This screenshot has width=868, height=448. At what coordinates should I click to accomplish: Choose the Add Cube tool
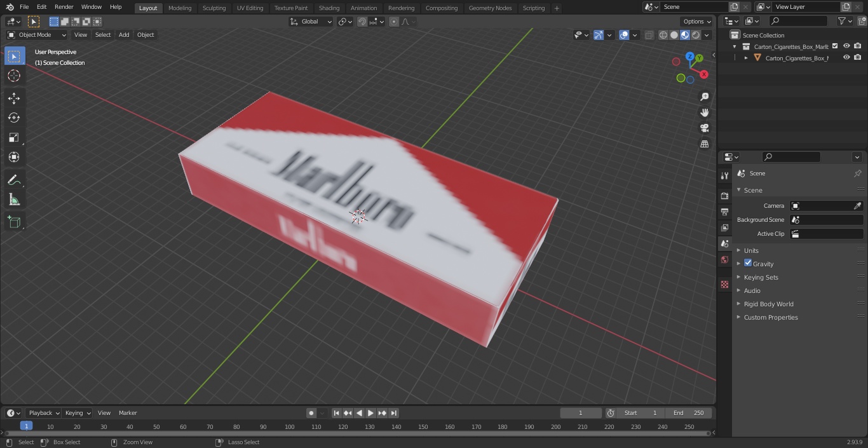[x=14, y=222]
